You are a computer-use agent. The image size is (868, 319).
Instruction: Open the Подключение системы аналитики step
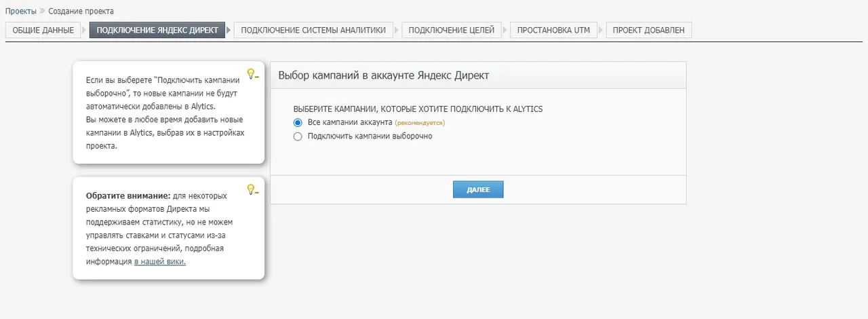click(313, 31)
